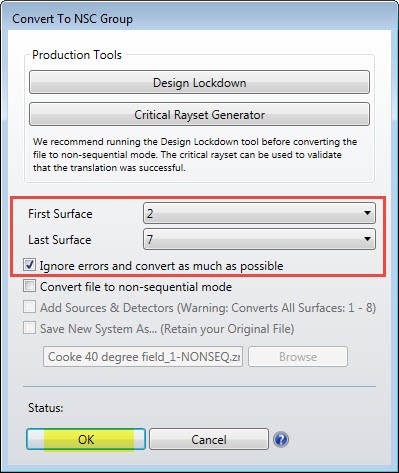Check Save New System As option

pyautogui.click(x=29, y=328)
